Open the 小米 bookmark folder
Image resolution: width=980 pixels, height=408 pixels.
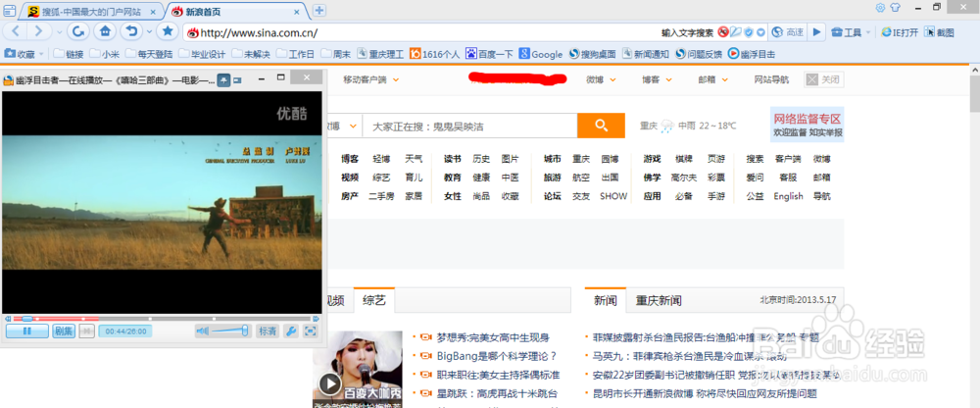105,55
